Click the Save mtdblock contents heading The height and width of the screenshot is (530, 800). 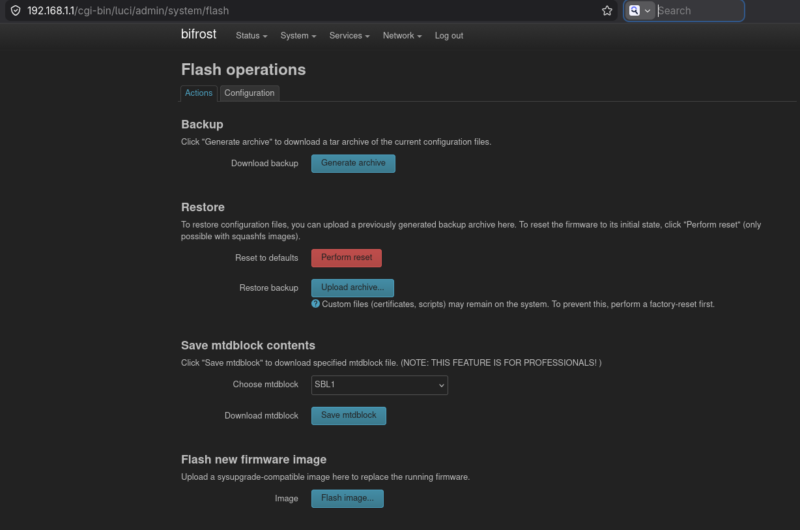(x=248, y=345)
